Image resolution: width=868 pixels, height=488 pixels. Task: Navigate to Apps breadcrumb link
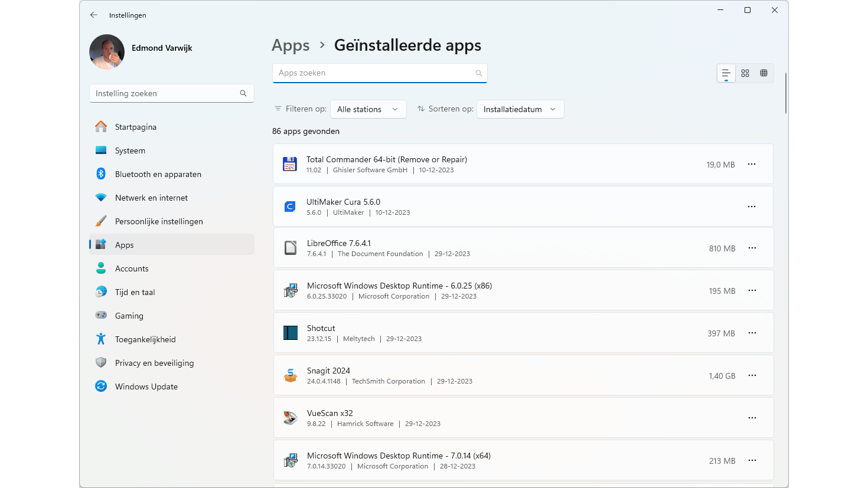tap(291, 45)
